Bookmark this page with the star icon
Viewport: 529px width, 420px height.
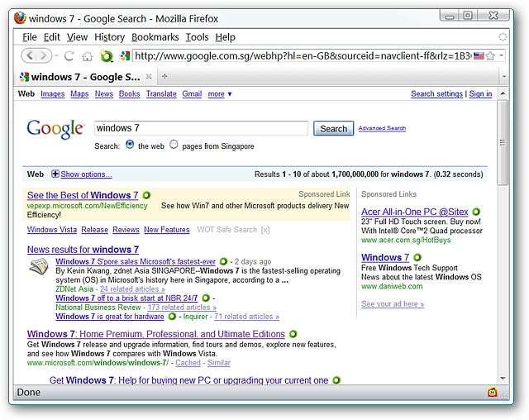point(490,55)
